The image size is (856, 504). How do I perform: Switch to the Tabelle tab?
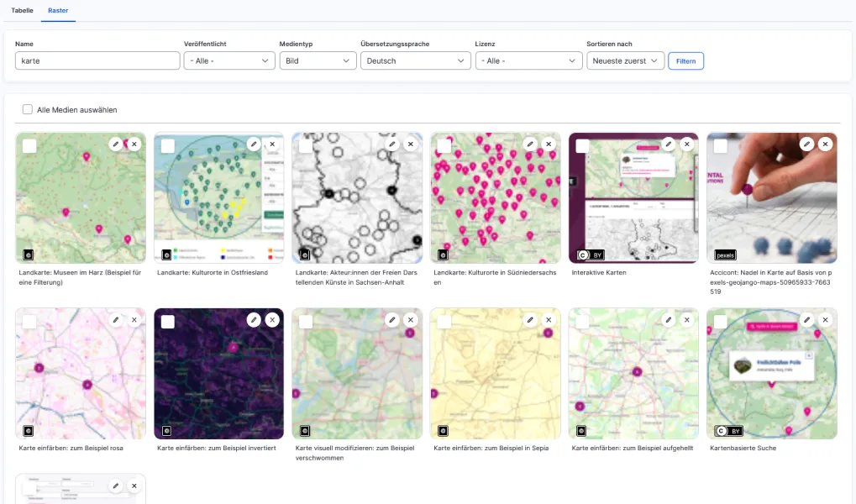23,10
